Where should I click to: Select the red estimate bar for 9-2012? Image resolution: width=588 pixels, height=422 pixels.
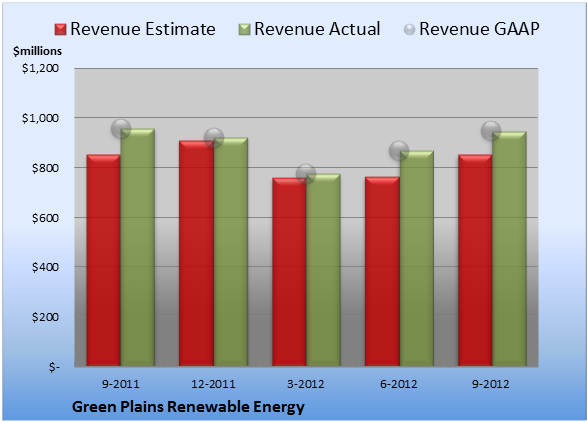coord(475,260)
